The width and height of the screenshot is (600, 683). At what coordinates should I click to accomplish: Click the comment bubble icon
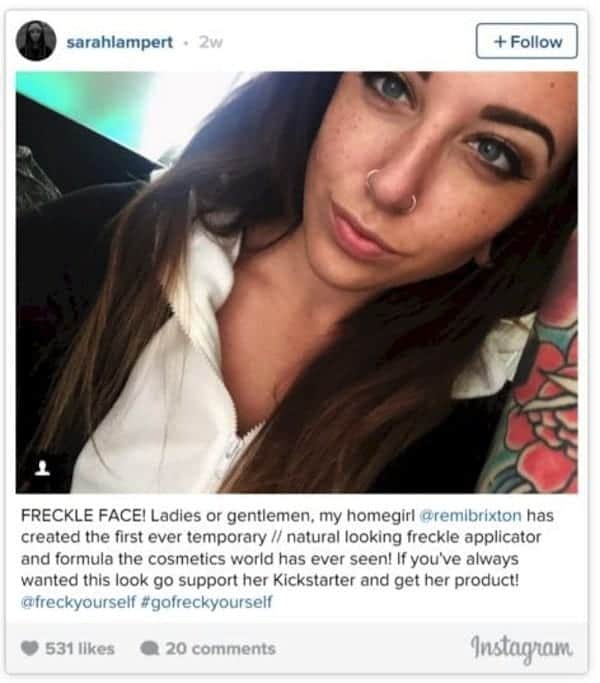149,649
